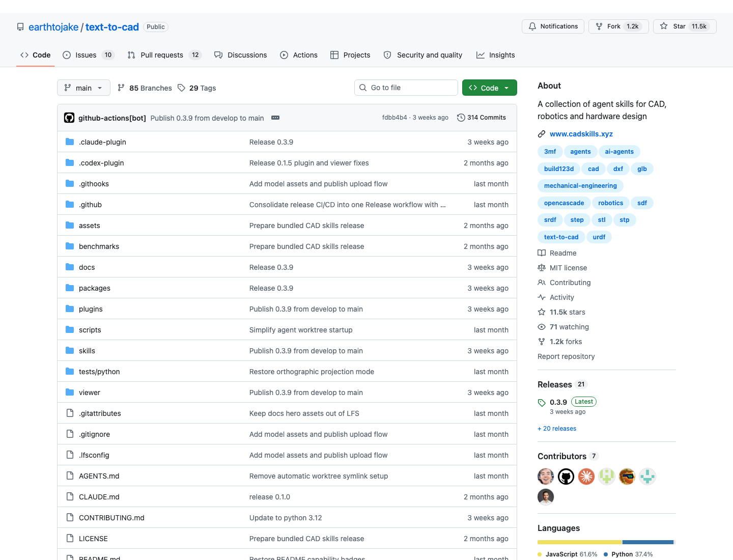Open the main branch selector dropdown
Image resolution: width=733 pixels, height=560 pixels.
click(83, 88)
